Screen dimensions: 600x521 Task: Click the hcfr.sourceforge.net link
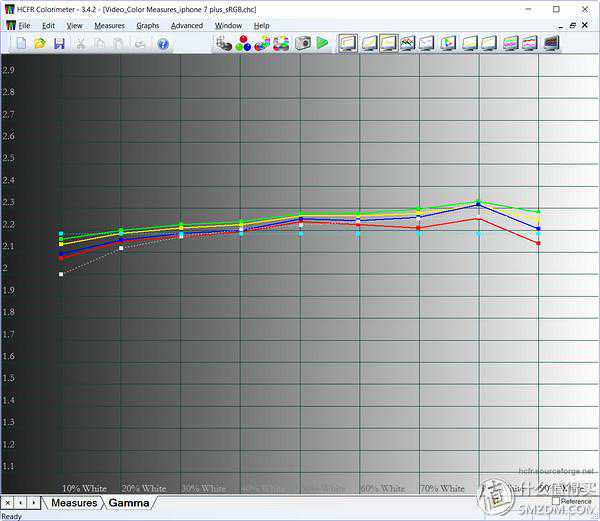point(553,469)
